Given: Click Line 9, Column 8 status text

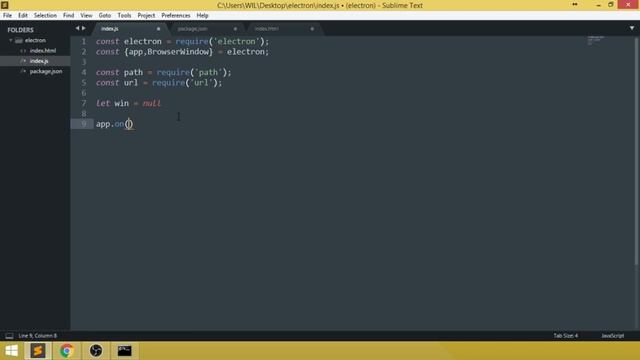Looking at the screenshot, I should (38, 336).
